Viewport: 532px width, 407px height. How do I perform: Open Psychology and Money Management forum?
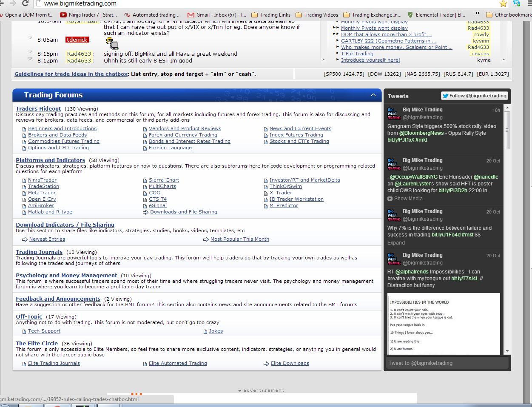click(x=66, y=276)
